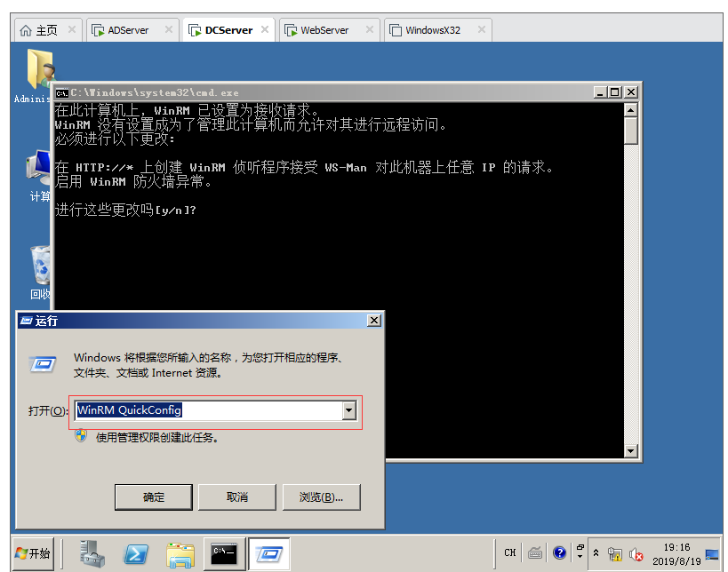Viewport: 728px width, 572px height.
Task: Expand the Open combo box dropdown
Action: click(349, 410)
